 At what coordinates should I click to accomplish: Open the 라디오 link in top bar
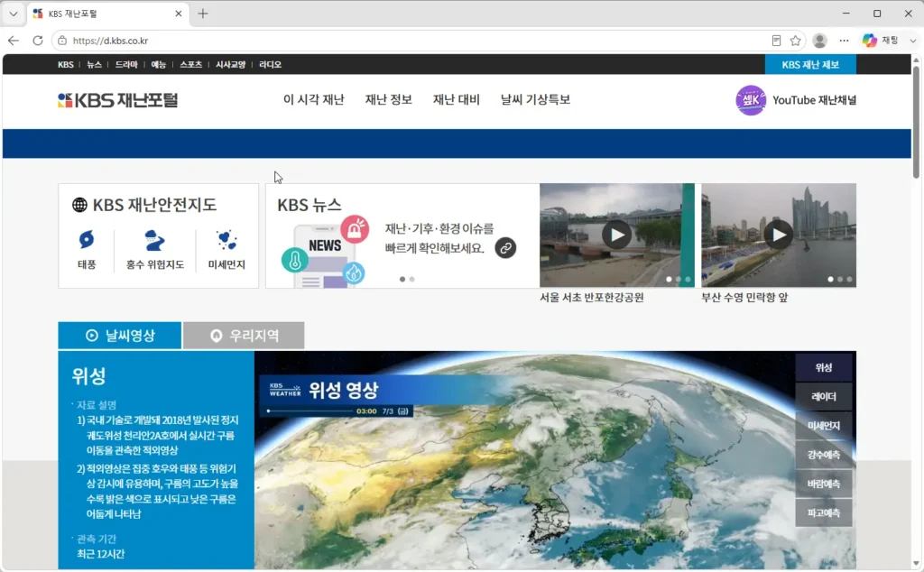[270, 64]
